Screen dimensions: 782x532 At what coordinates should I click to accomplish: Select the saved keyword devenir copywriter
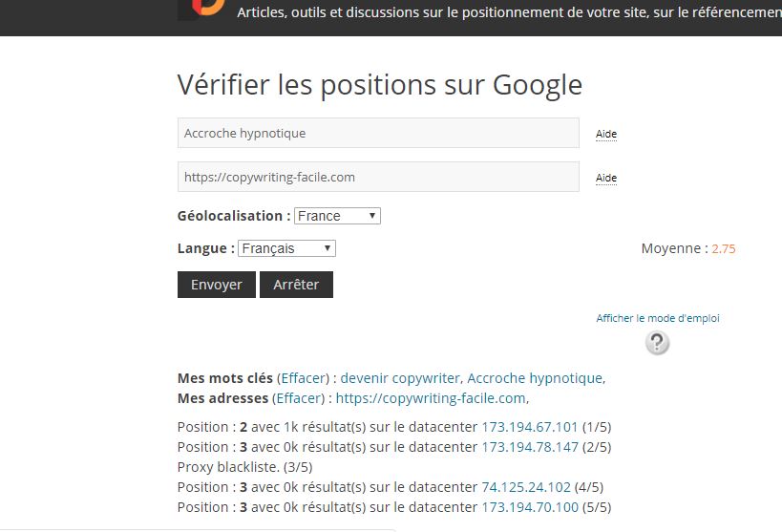pos(400,378)
